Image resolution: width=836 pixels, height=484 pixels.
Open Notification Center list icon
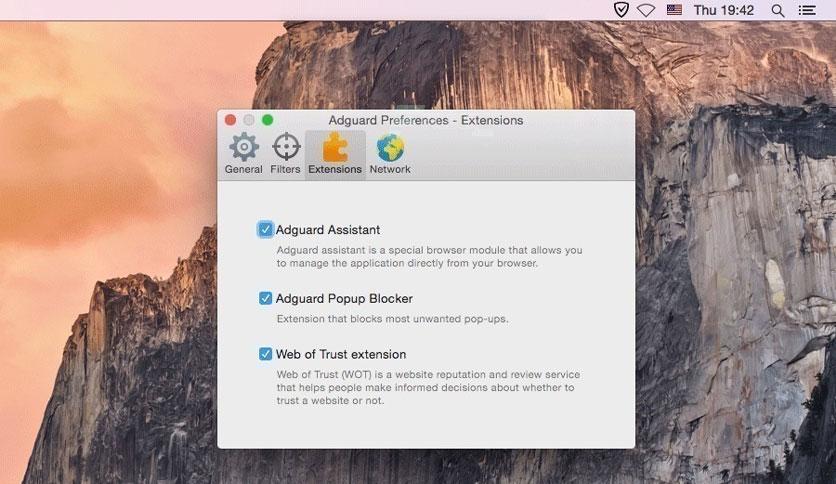(807, 10)
